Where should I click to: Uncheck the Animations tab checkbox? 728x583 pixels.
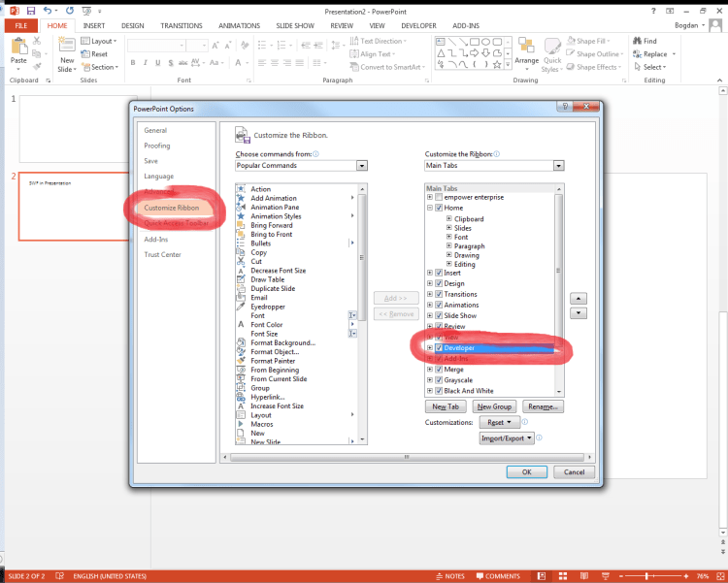(x=439, y=305)
